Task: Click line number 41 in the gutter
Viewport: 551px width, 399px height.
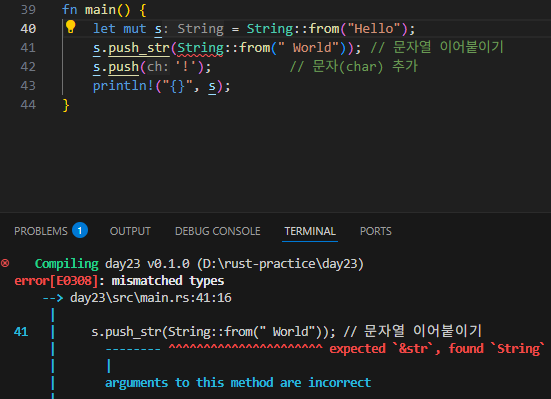Action: 28,48
